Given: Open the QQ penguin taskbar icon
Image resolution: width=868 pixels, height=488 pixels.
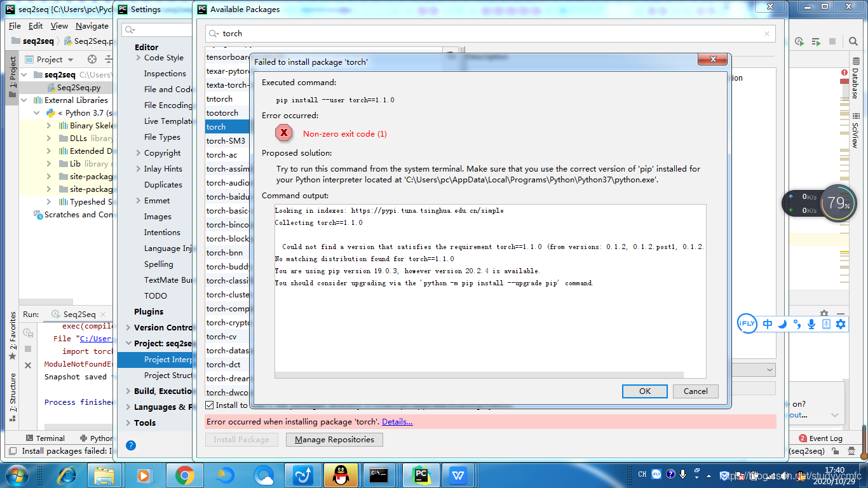Looking at the screenshot, I should click(x=341, y=475).
